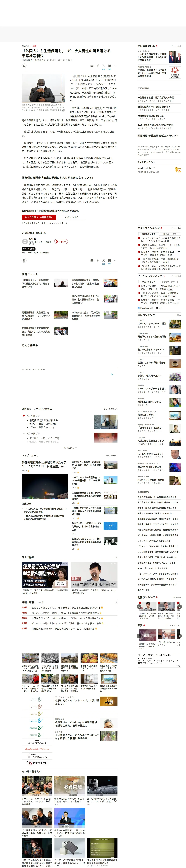Click the B! icon below author section
Image resolution: width=186 pixels, height=868 pixels.
click(x=109, y=260)
